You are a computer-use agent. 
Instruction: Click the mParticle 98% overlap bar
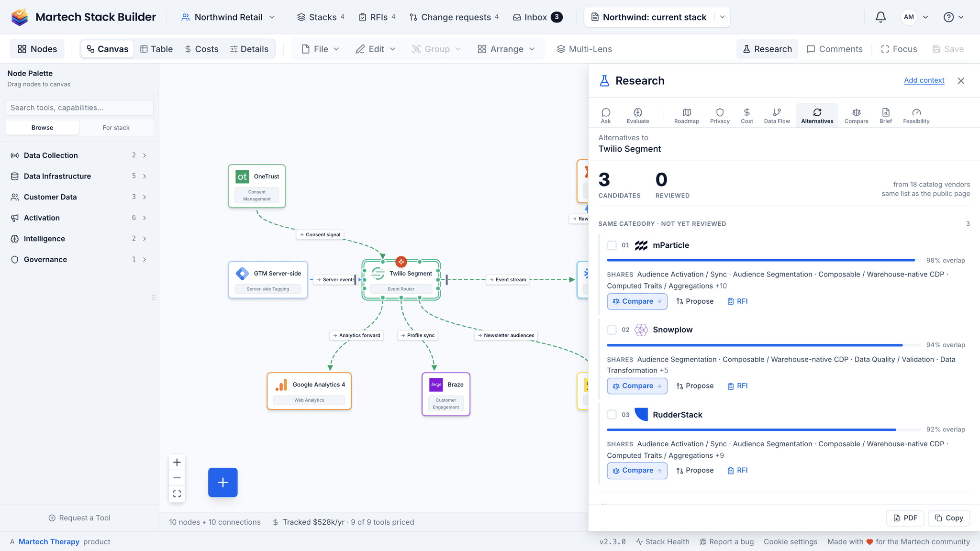click(764, 260)
